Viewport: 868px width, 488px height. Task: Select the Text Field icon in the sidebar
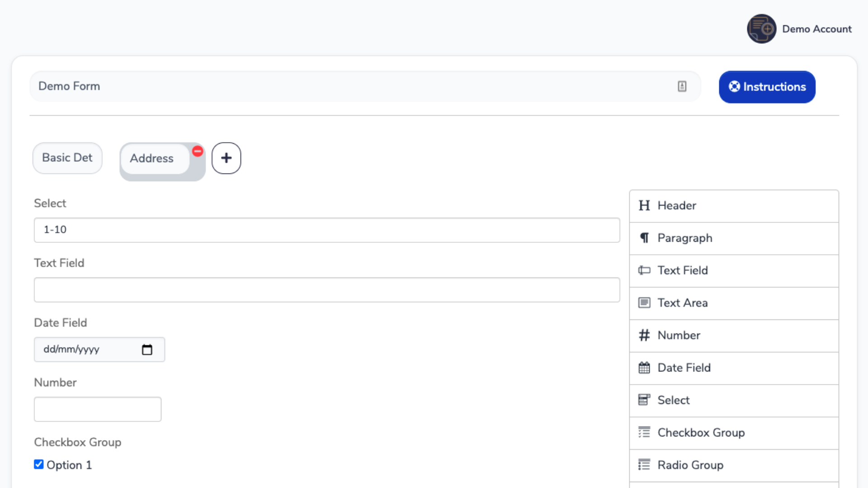click(644, 270)
